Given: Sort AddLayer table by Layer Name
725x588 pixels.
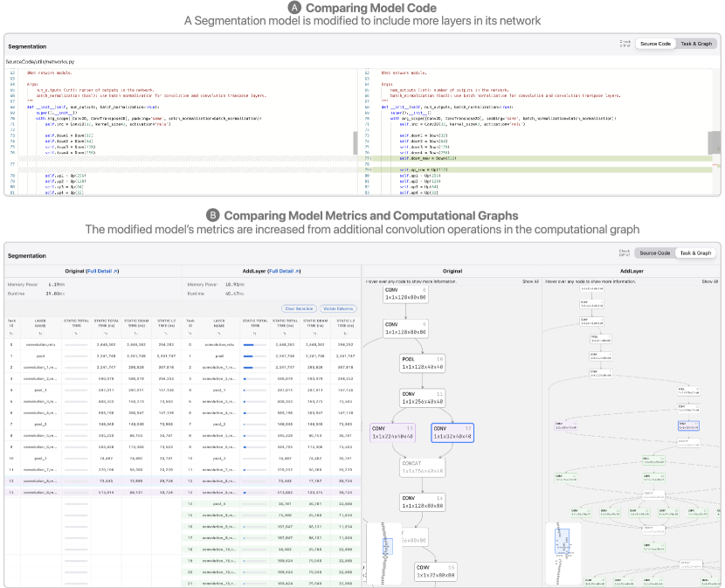Looking at the screenshot, I should pos(218,333).
